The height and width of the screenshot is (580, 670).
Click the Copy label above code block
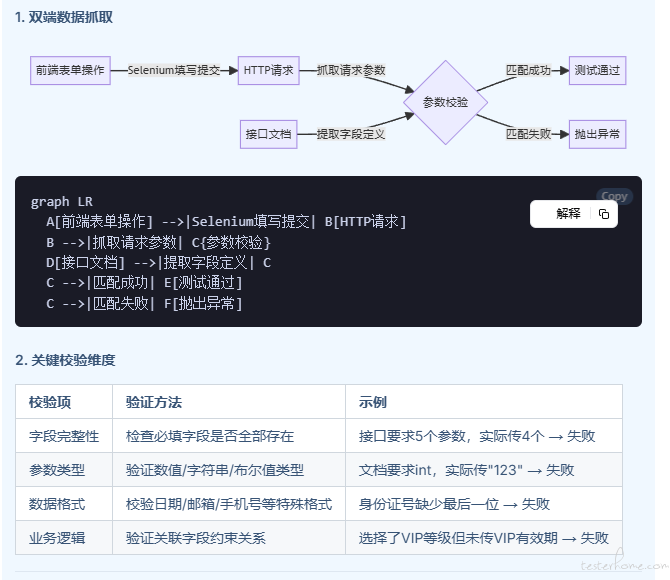pos(614,196)
